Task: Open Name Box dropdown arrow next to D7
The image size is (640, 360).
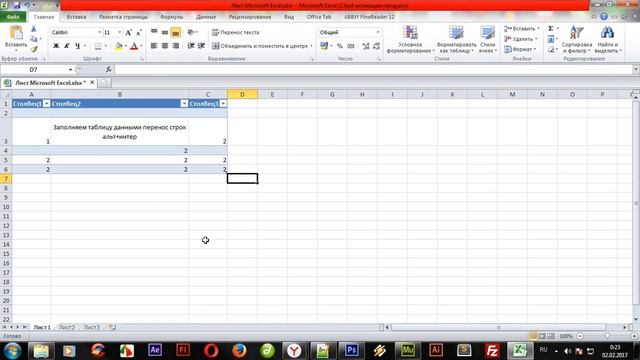Action: pyautogui.click(x=70, y=70)
